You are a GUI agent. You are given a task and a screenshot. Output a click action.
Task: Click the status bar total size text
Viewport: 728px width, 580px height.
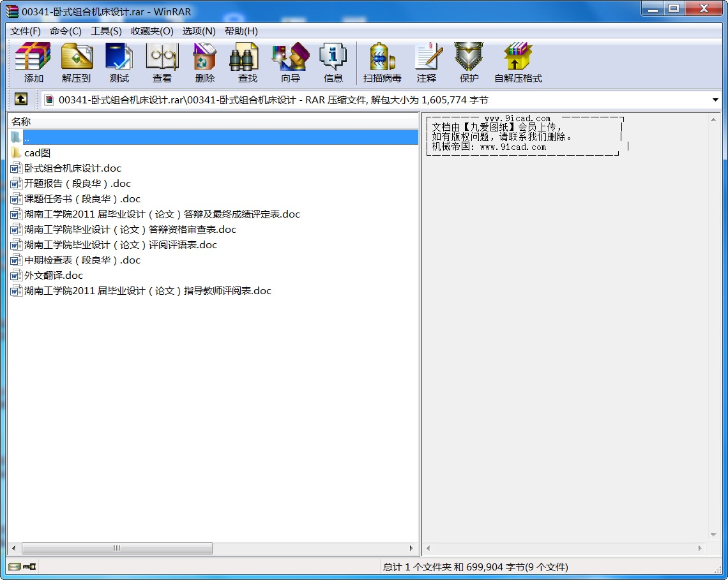[475, 567]
